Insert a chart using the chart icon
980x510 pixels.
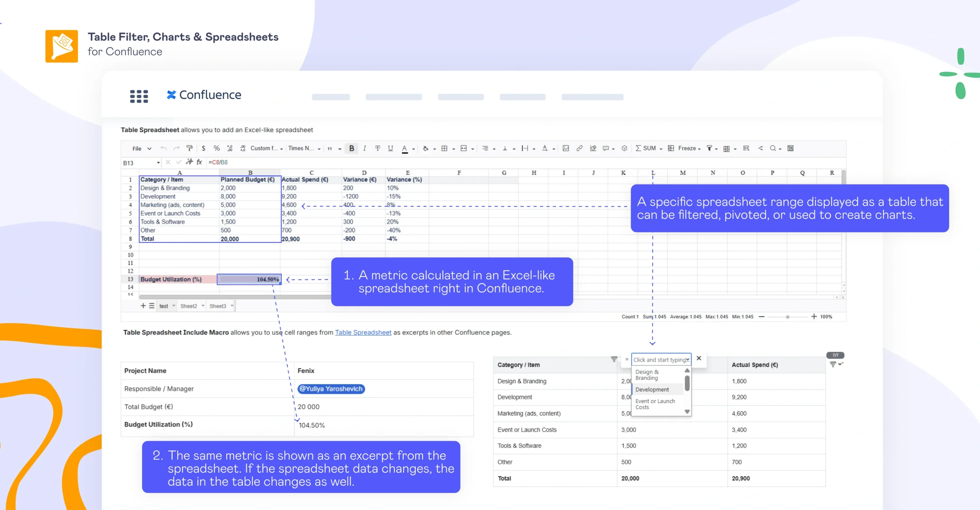593,148
